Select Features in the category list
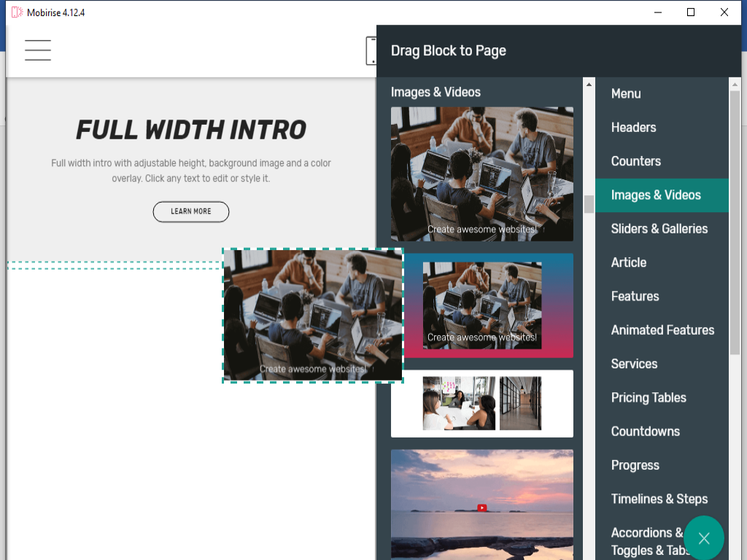 (635, 296)
